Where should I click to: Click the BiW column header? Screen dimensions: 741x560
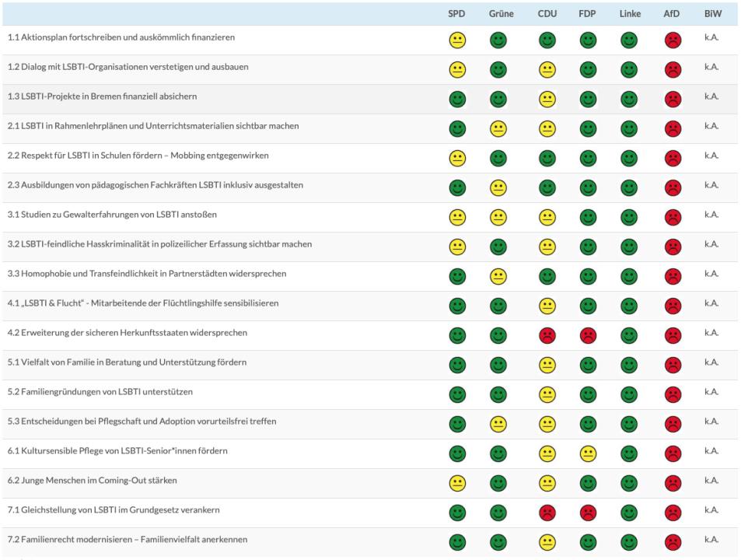click(x=713, y=14)
